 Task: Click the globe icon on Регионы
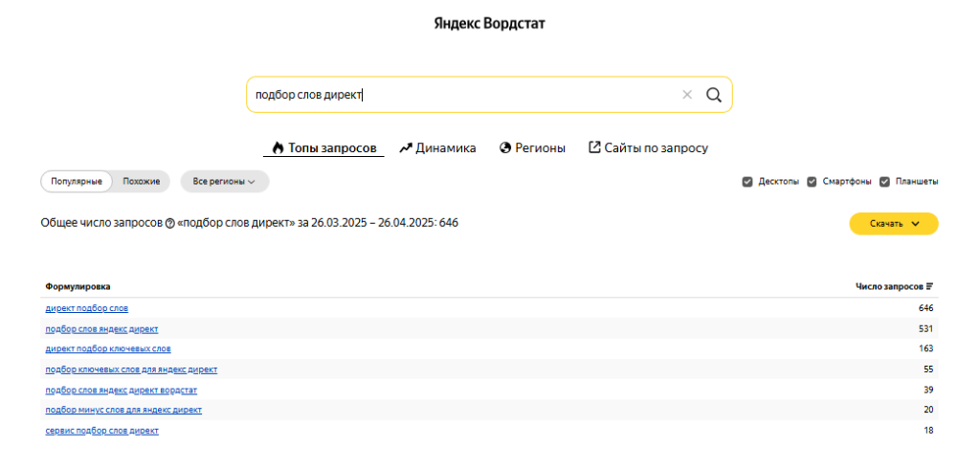pyautogui.click(x=505, y=148)
